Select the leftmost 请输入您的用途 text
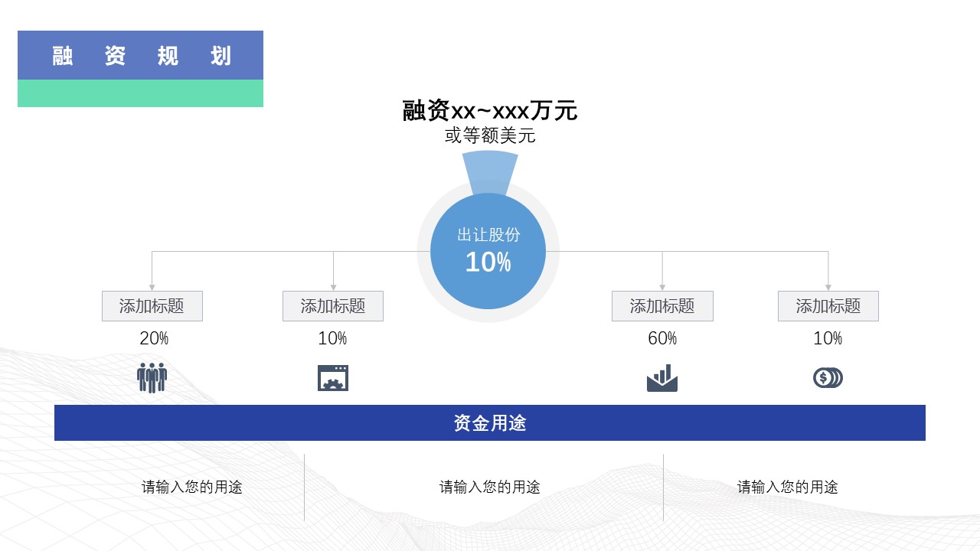 [191, 487]
